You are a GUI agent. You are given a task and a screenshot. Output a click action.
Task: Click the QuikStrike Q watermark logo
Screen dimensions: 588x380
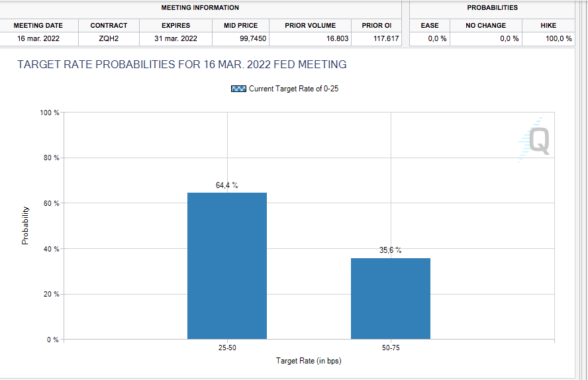click(536, 140)
